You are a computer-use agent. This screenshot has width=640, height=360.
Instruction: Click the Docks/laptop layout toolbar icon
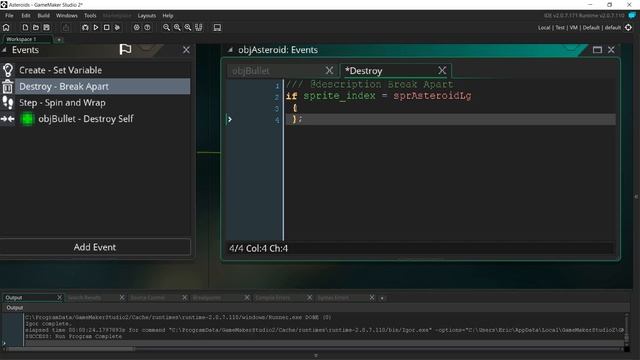click(x=218, y=28)
